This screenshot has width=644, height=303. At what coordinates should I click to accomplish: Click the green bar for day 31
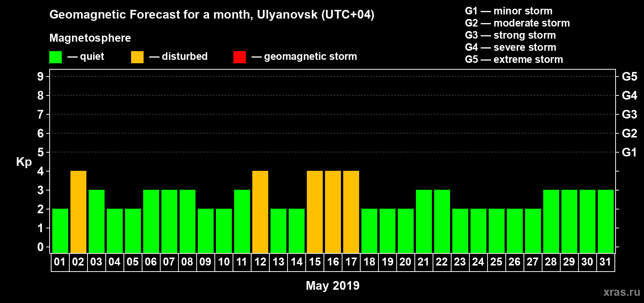point(606,222)
